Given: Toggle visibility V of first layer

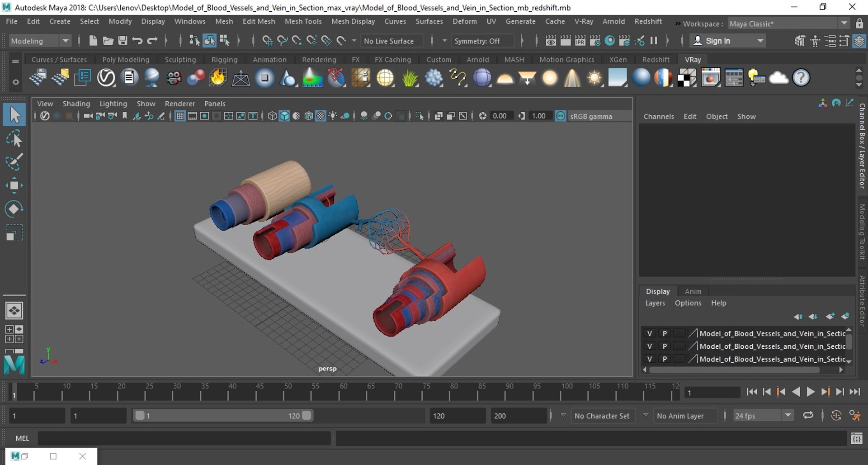Looking at the screenshot, I should [x=650, y=333].
